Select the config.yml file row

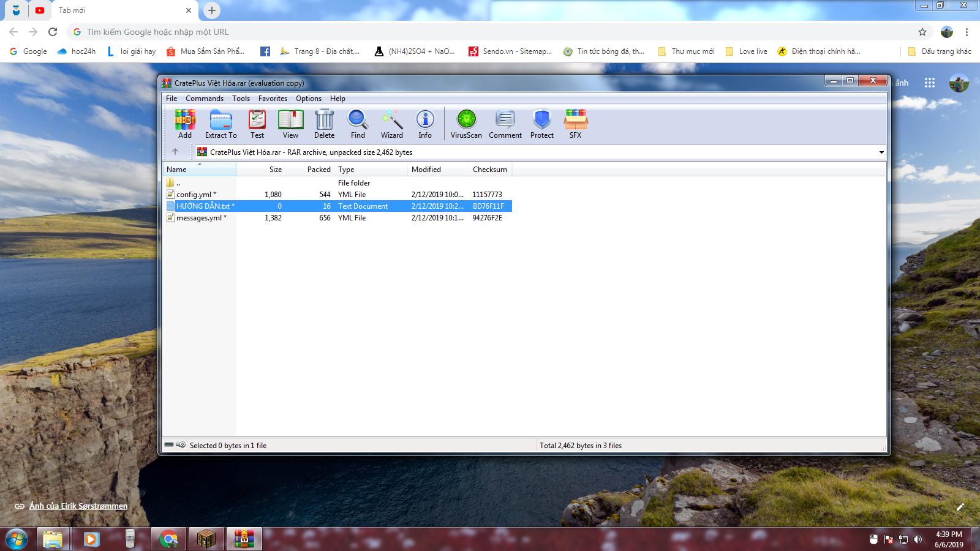pyautogui.click(x=337, y=195)
